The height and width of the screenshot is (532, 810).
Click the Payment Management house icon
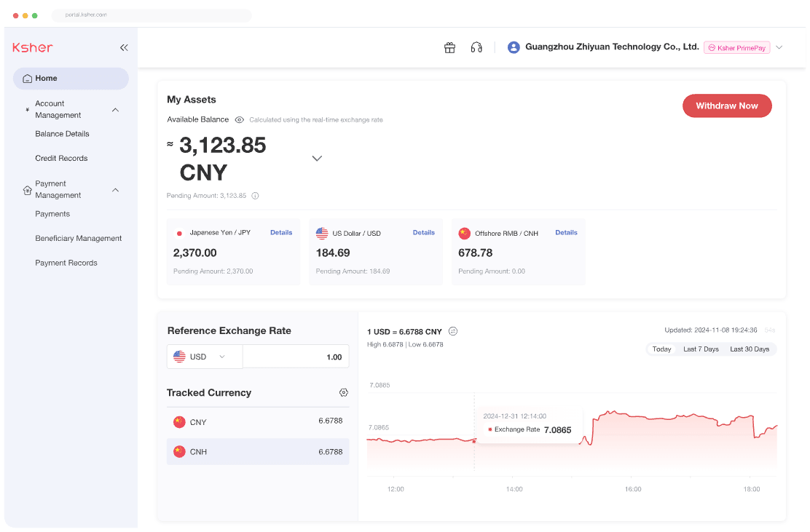pyautogui.click(x=28, y=190)
